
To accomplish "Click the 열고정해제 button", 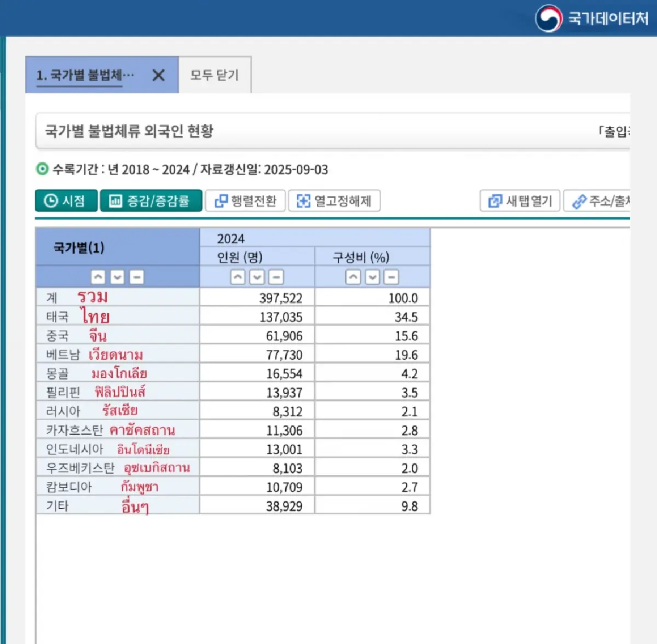I will coord(334,200).
